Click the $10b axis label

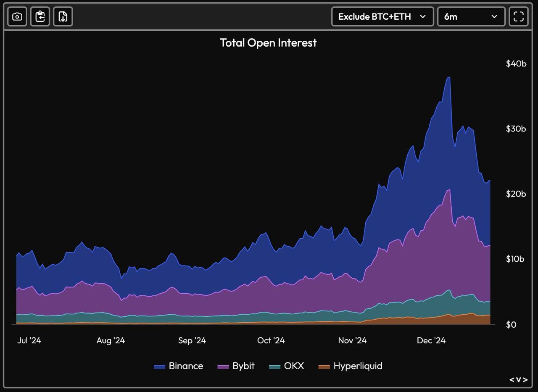[515, 259]
